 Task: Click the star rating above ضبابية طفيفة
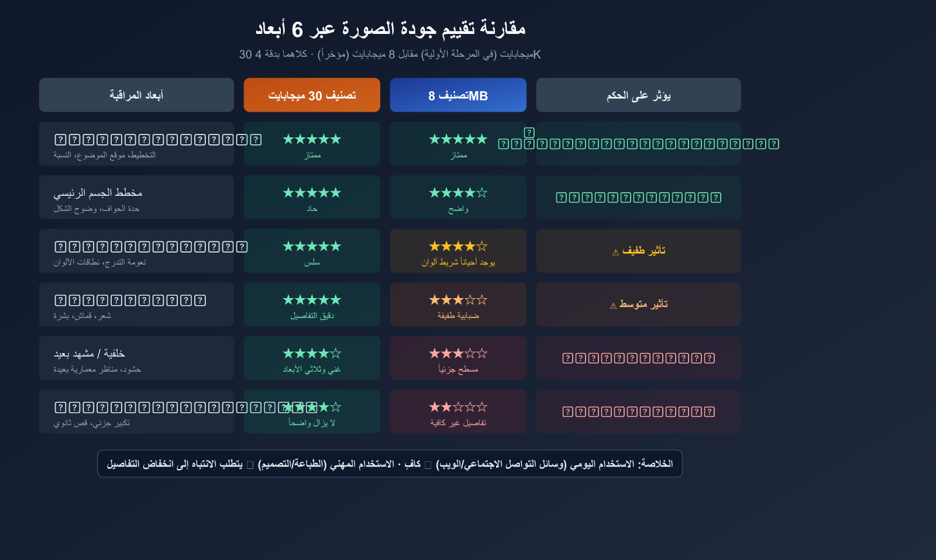point(458,300)
